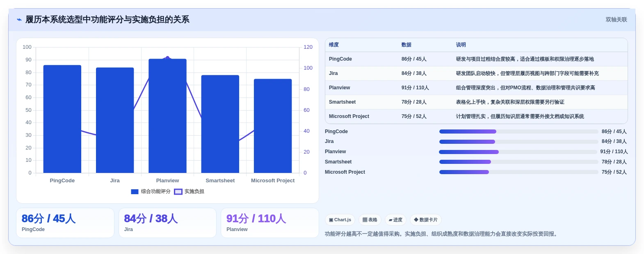Click the PingCode x-axis label
The height and width of the screenshot is (254, 644).
pos(62,181)
